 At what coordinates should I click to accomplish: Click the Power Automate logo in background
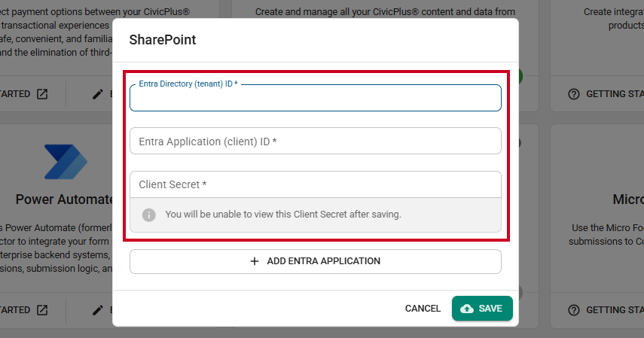pyautogui.click(x=66, y=162)
